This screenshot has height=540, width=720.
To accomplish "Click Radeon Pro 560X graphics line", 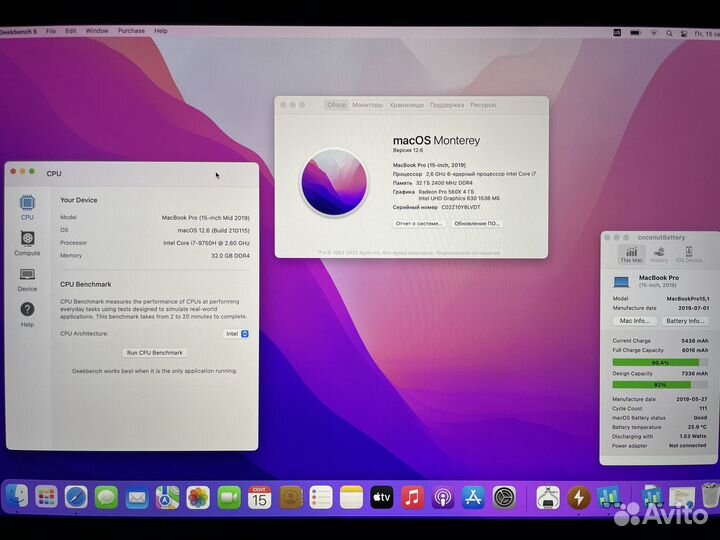I will [x=446, y=192].
